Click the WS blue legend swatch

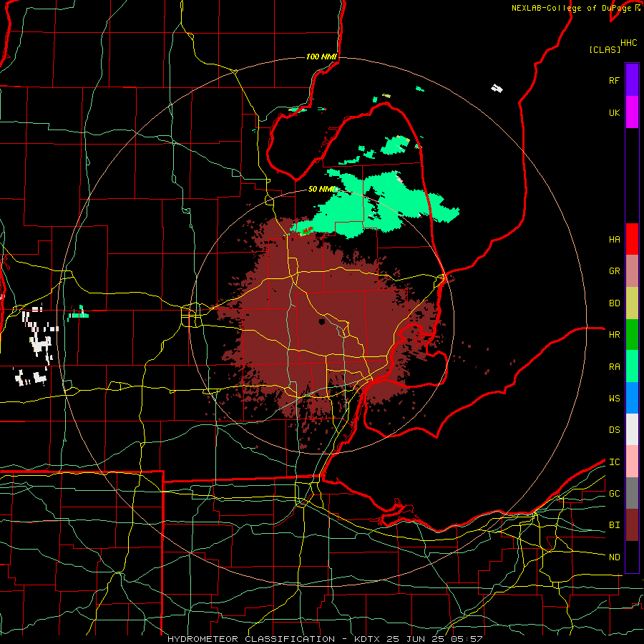632,398
